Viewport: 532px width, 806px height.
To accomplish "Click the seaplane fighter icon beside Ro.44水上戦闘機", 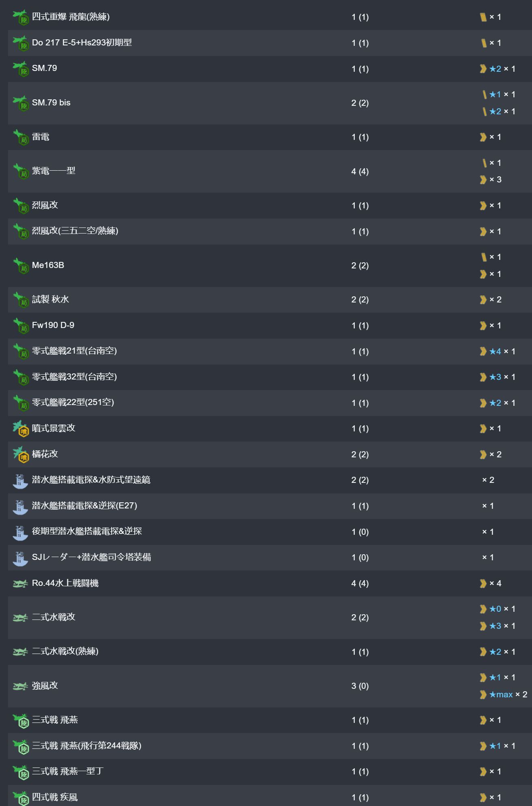I will 20,584.
